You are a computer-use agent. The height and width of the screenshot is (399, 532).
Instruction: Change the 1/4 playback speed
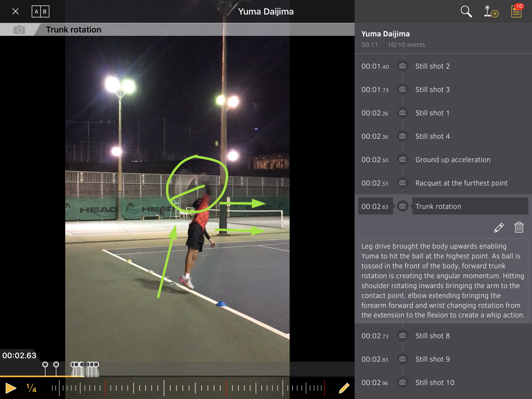pyautogui.click(x=31, y=388)
